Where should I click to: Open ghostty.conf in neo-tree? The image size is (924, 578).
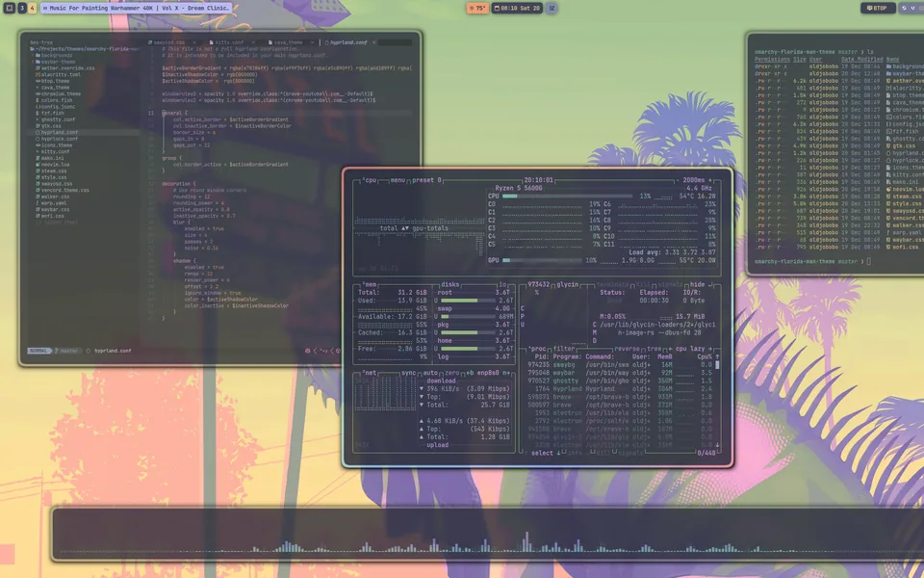click(58, 119)
